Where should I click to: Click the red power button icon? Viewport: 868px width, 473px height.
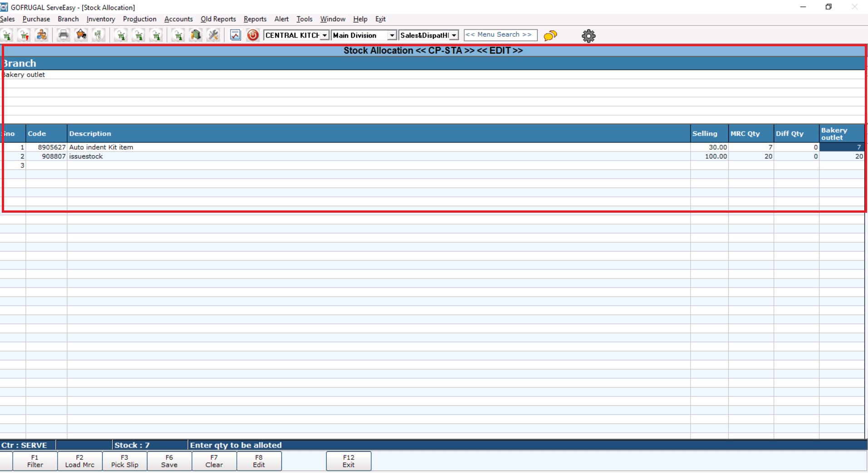253,35
